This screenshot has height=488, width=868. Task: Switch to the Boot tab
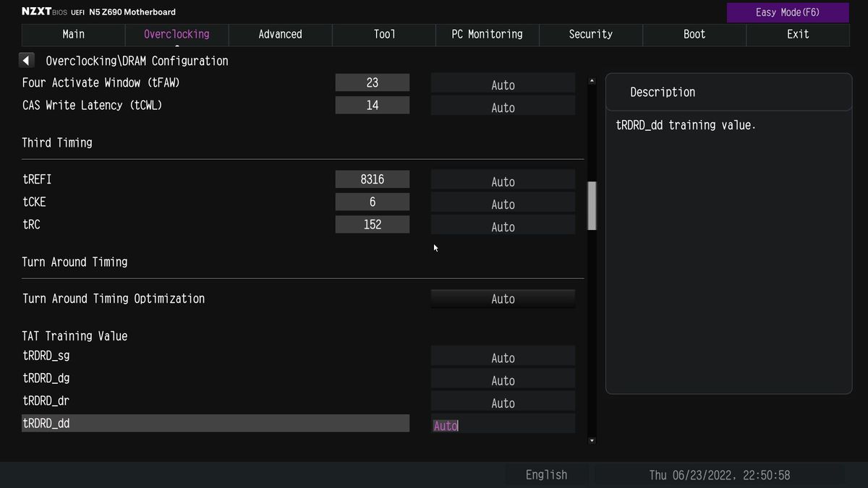tap(694, 34)
